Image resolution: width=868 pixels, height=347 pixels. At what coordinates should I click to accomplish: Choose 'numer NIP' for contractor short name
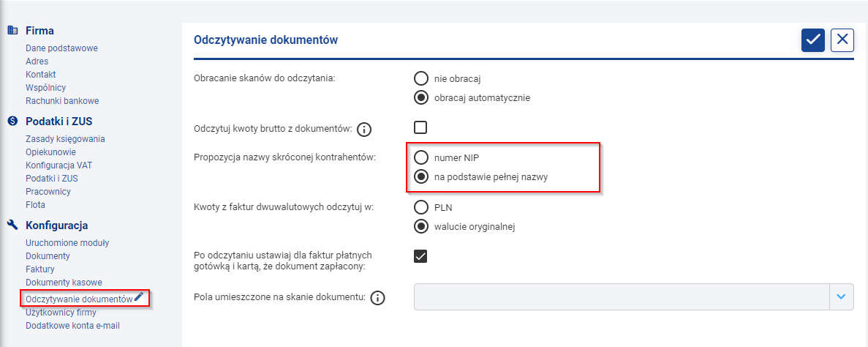420,157
